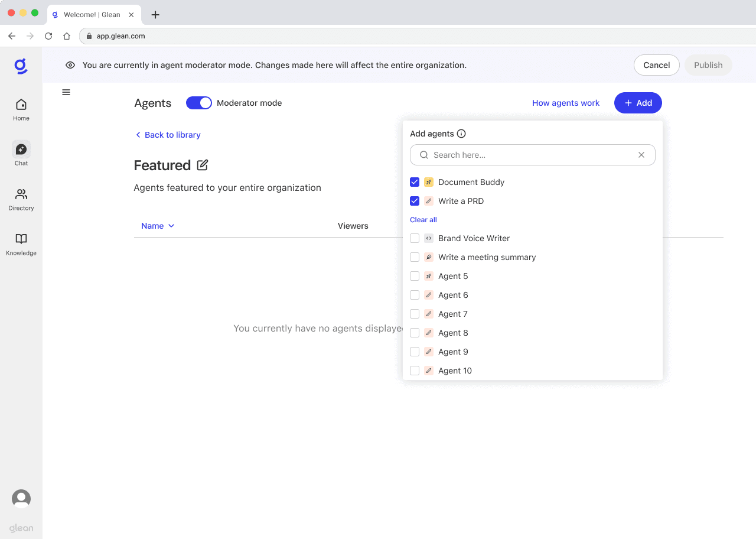
Task: Click the browser home button
Action: click(x=67, y=36)
